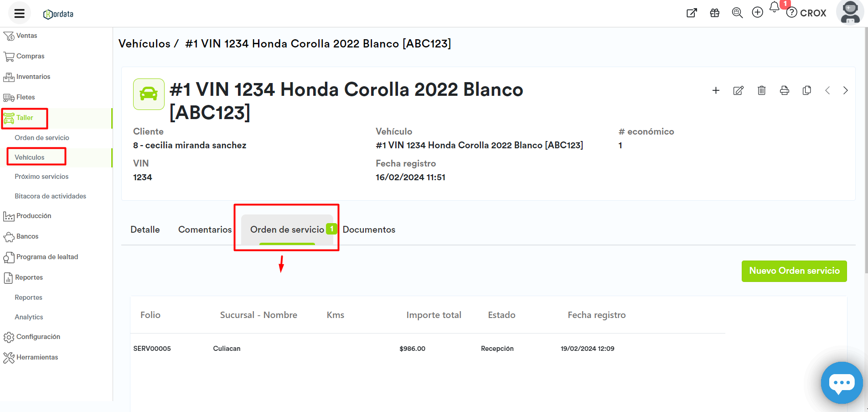The height and width of the screenshot is (412, 868).
Task: Open the live chat bubble
Action: 841,382
